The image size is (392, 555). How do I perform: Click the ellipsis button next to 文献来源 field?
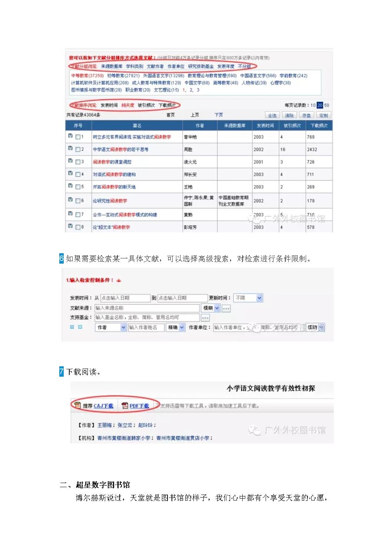[x=226, y=308]
